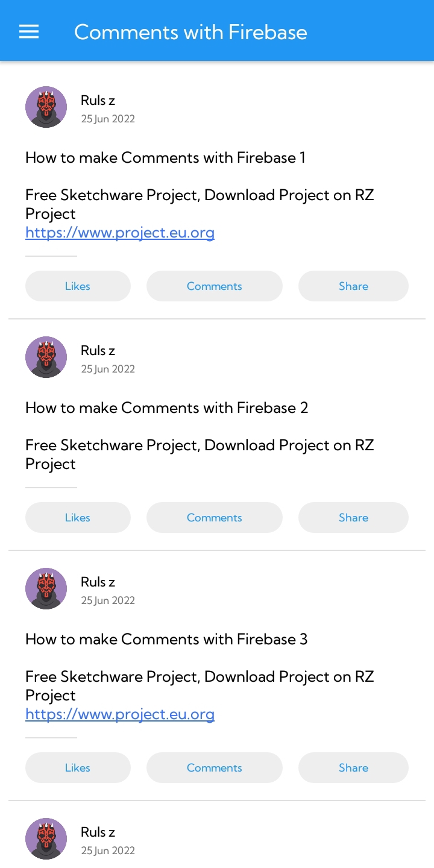Viewport: 434px width, 868px height.
Task: Share the Firebase 3 post
Action: pyautogui.click(x=353, y=767)
